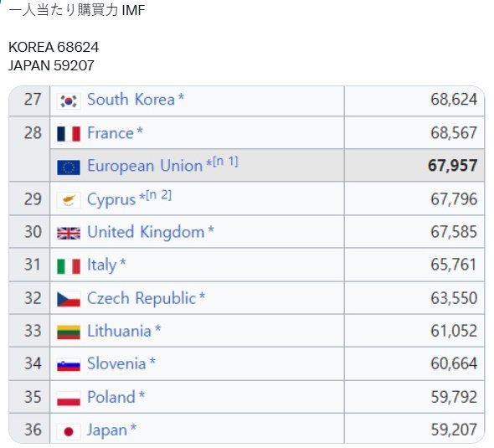The width and height of the screenshot is (494, 448).
Task: Click the France flag icon
Action: click(69, 134)
